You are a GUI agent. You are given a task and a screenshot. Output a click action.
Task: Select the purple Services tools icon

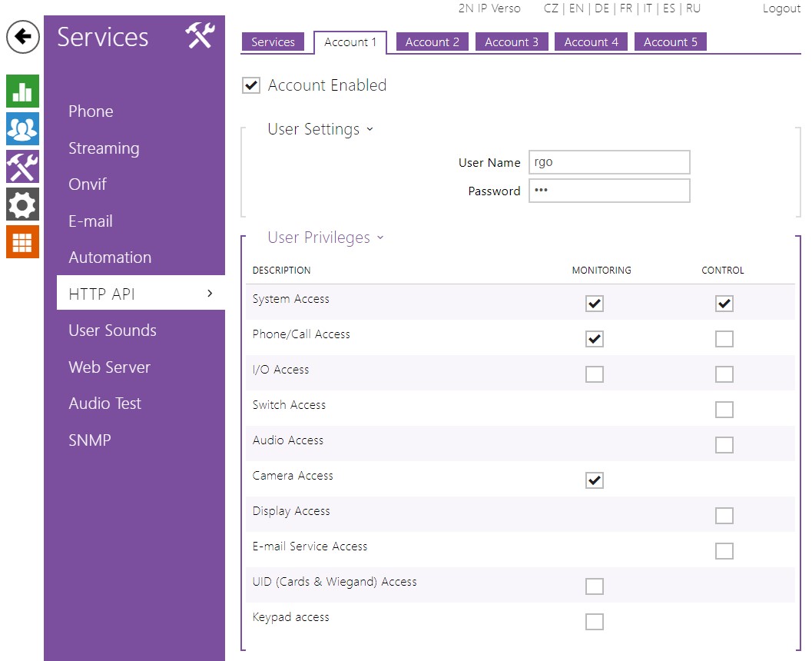pyautogui.click(x=22, y=167)
